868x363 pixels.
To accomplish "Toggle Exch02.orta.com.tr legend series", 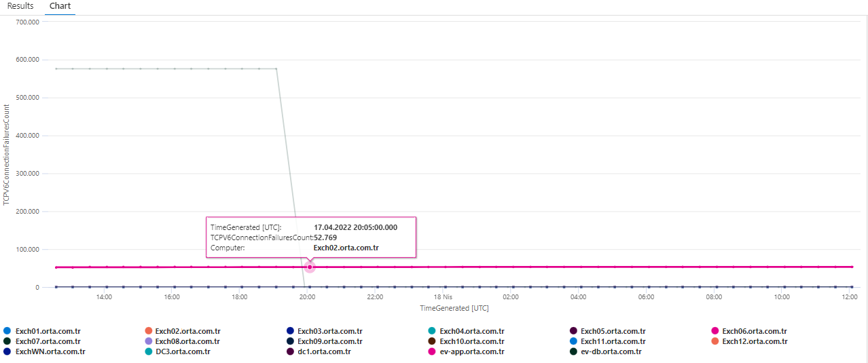I will click(x=182, y=331).
